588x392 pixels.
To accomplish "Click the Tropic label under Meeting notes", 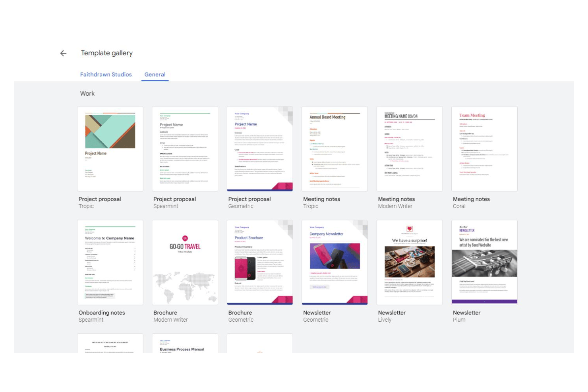I will (311, 207).
